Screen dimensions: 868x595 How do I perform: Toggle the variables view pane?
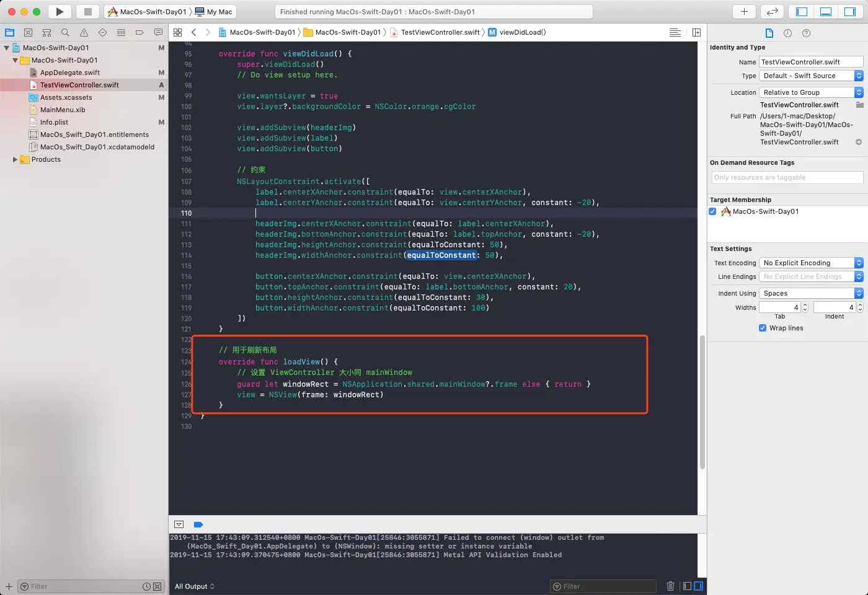687,586
